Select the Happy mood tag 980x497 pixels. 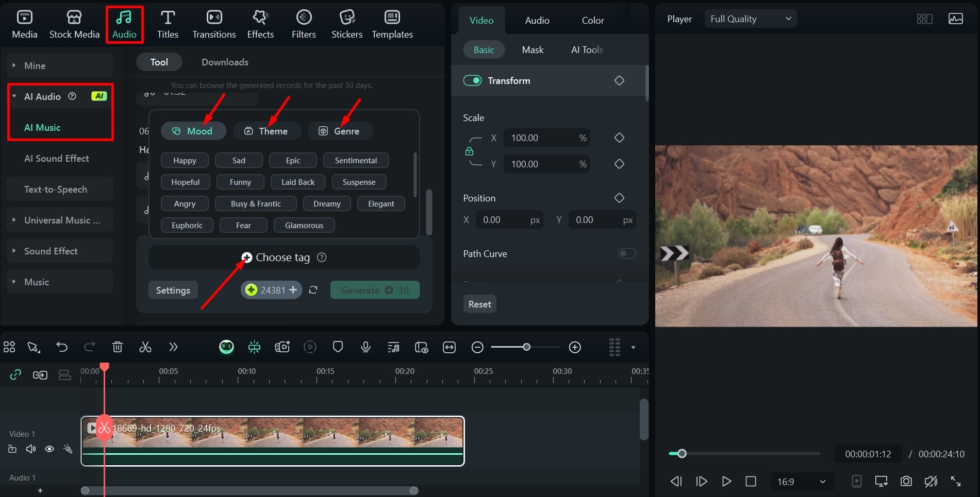[x=185, y=161]
